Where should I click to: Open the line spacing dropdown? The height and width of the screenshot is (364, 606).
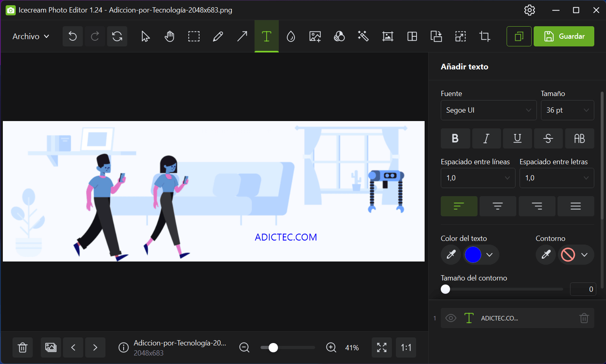pyautogui.click(x=478, y=178)
